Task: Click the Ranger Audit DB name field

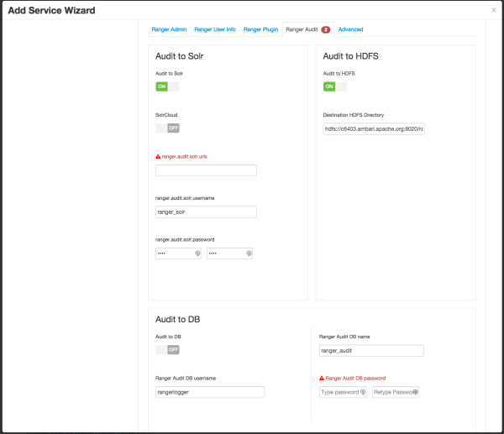Action: pos(371,351)
